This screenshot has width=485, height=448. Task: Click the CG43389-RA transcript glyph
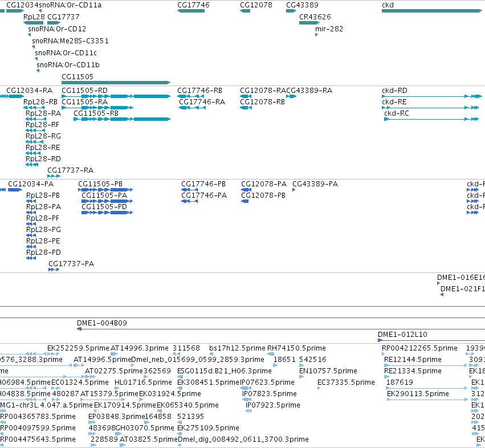pos(291,96)
